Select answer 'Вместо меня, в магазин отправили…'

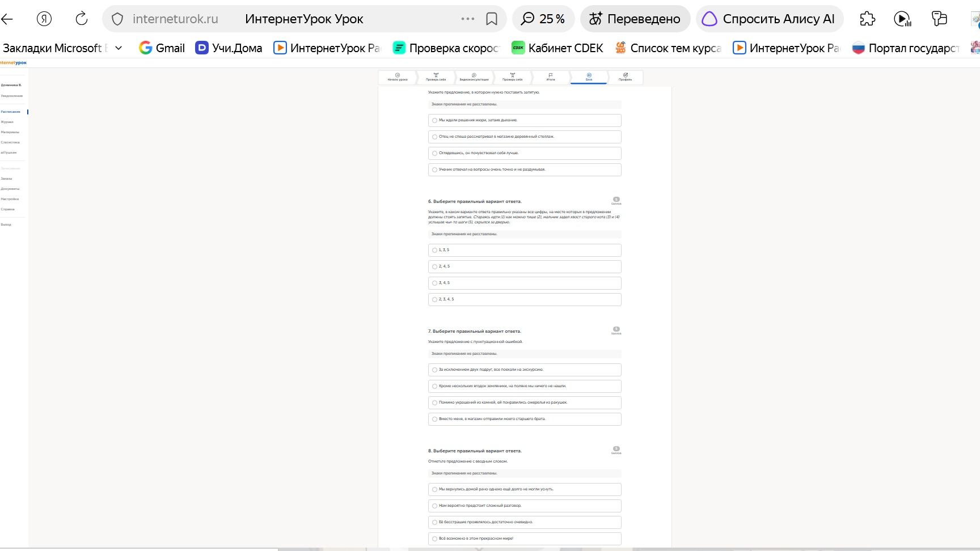click(x=525, y=419)
